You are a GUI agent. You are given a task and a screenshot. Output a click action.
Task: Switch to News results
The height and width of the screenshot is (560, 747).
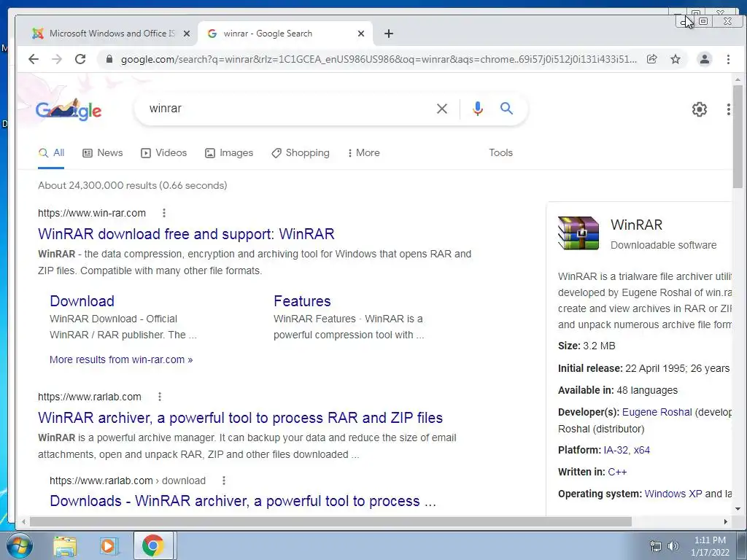(102, 153)
